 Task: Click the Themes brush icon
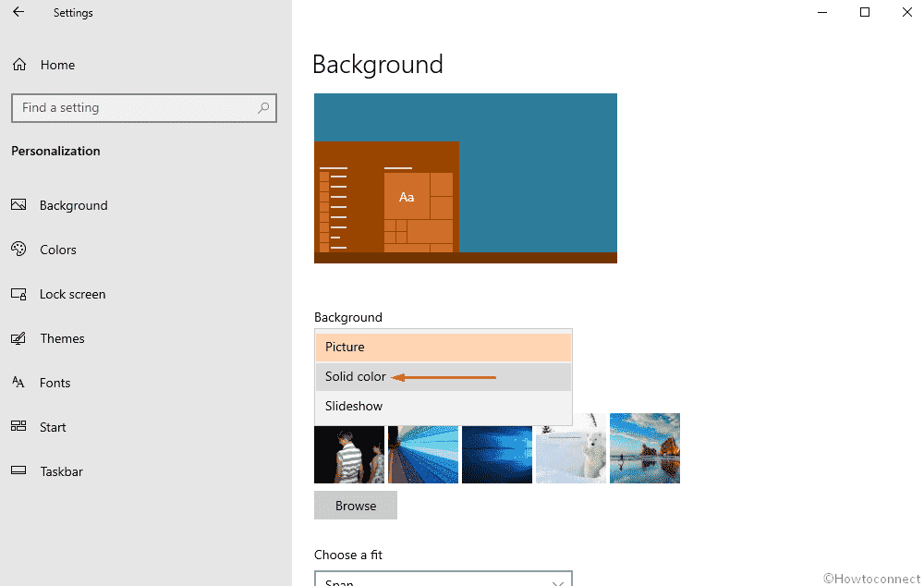(x=18, y=337)
